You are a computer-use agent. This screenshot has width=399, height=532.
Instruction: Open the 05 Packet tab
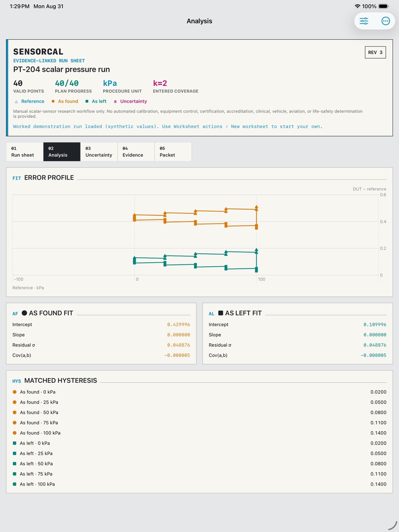coord(173,152)
